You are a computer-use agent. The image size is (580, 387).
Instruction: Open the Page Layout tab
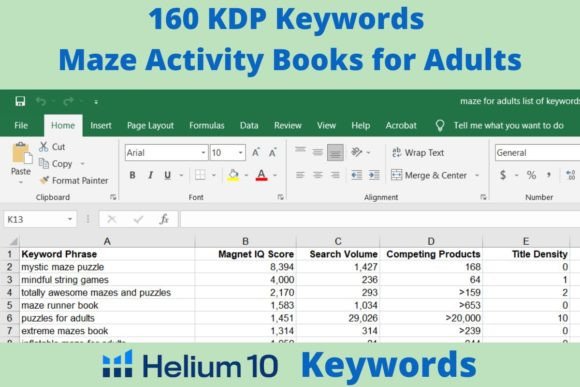(150, 125)
